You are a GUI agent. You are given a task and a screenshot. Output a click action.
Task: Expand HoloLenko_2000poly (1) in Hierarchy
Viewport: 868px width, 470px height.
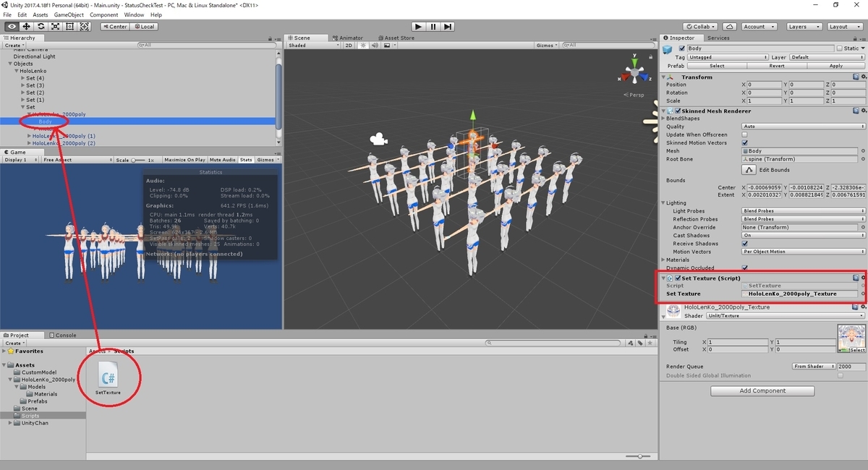click(x=30, y=136)
